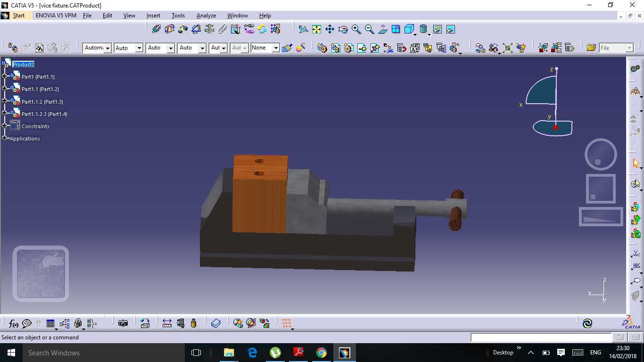The image size is (644, 362).
Task: Click the Explode icon in toolbar
Action: pyautogui.click(x=508, y=48)
